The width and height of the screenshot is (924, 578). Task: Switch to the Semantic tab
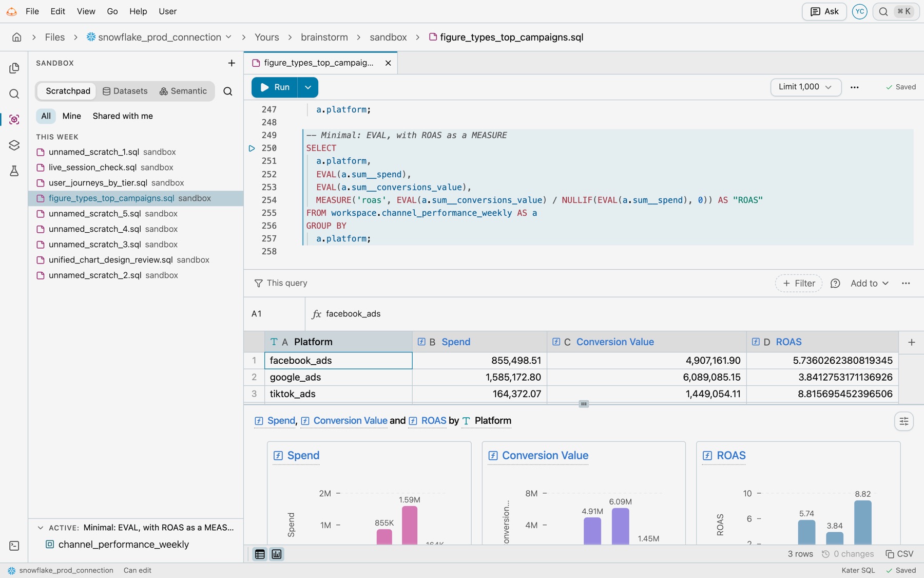point(183,91)
